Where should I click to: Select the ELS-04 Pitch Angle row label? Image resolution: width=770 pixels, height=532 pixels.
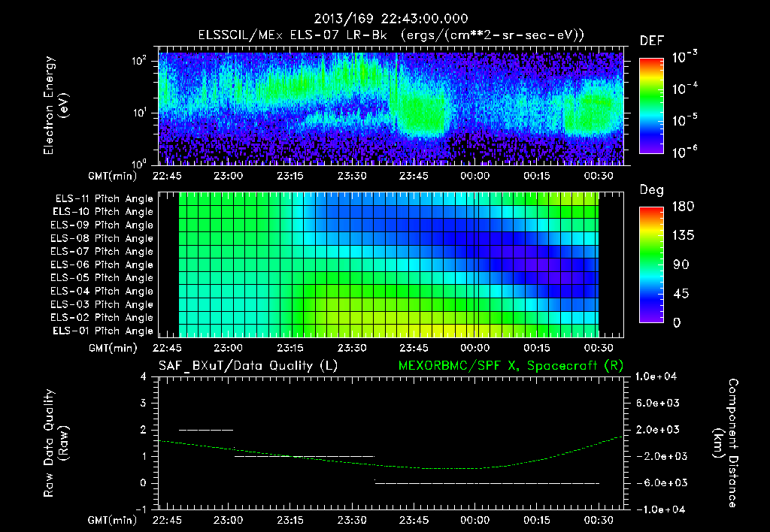tap(102, 291)
